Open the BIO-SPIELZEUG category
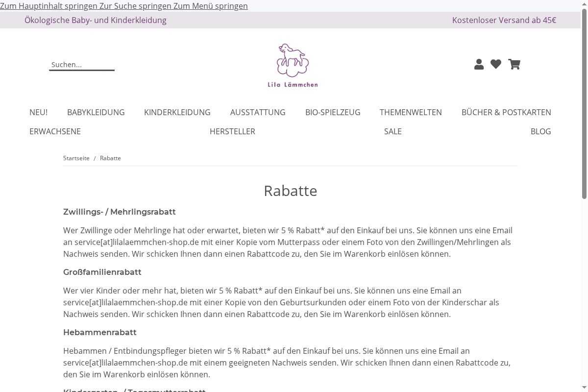The image size is (588, 392). click(x=333, y=112)
